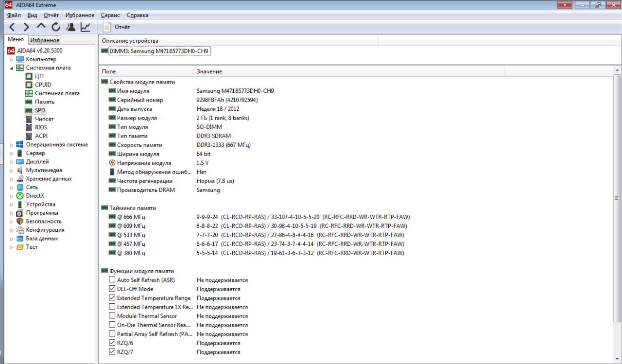The height and width of the screenshot is (364, 622).
Task: Click the Хранение данных disk icon
Action: [x=20, y=178]
